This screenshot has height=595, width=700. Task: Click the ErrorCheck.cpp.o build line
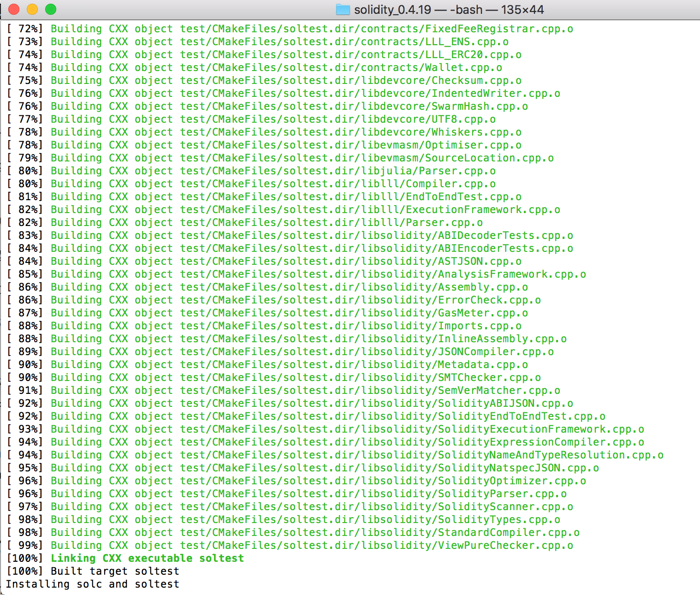click(273, 300)
